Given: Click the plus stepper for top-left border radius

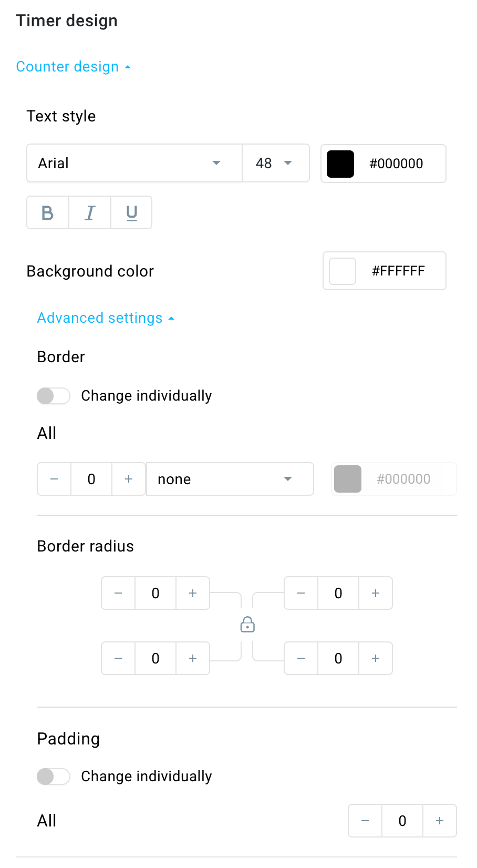Looking at the screenshot, I should pos(193,593).
